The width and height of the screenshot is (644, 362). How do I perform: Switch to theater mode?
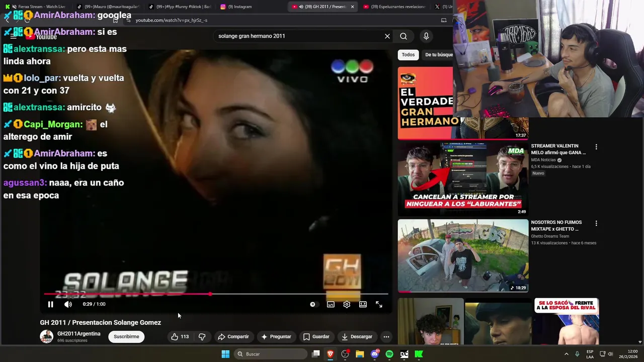363,304
